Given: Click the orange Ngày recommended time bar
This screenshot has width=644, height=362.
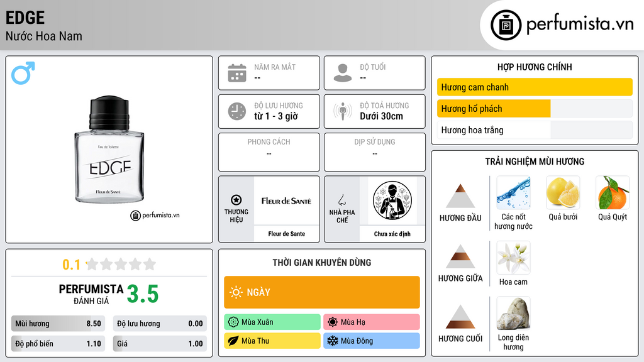Looking at the screenshot, I should (322, 292).
